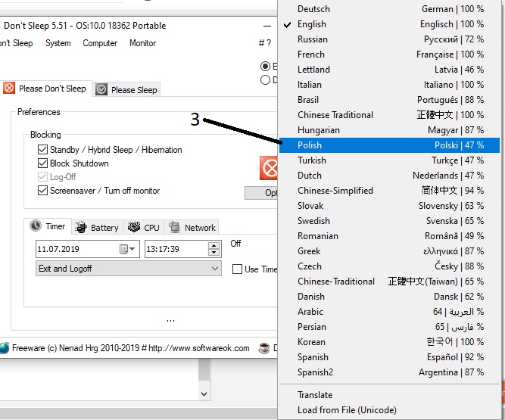Click the ellipsis below the timer panel
This screenshot has height=420, width=505.
(170, 320)
